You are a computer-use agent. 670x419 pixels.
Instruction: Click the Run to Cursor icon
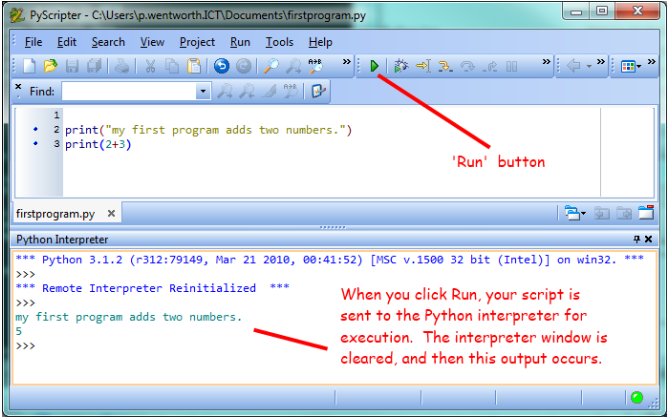(422, 66)
